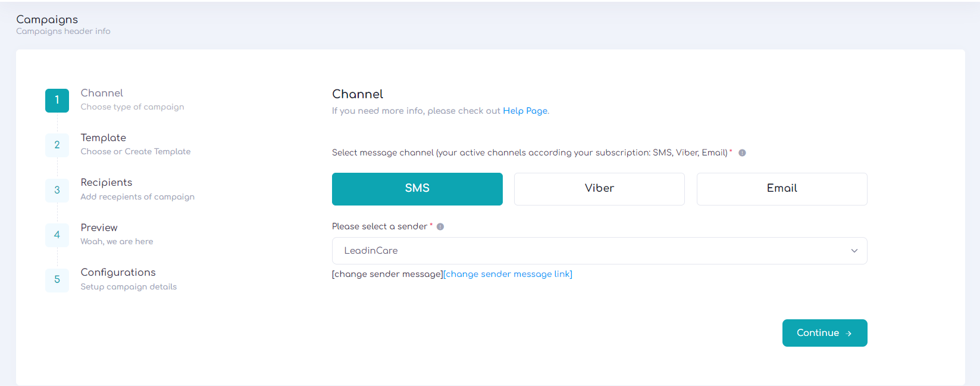Open the Help Page link
980x386 pixels.
525,111
